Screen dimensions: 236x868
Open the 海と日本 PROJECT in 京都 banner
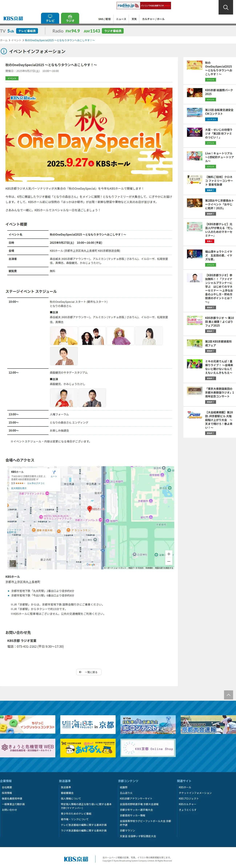88,725
